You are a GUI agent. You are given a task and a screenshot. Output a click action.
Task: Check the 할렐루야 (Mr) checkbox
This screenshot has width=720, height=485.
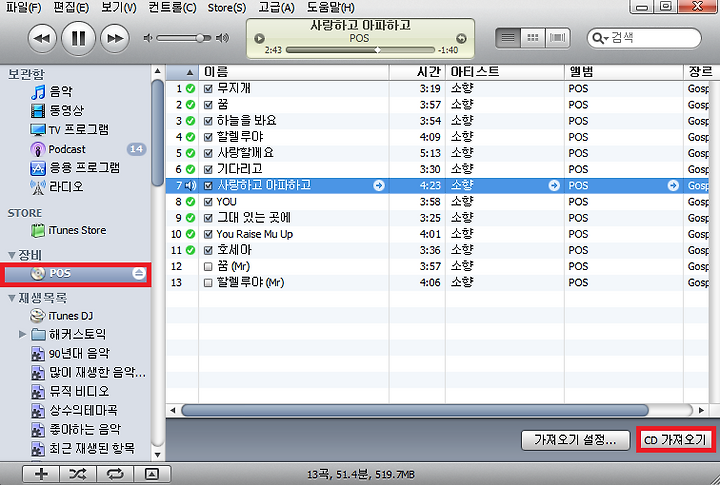coord(208,282)
